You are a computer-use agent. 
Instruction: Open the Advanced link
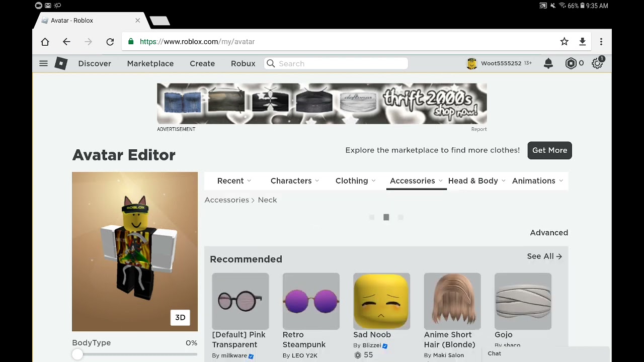pos(549,233)
